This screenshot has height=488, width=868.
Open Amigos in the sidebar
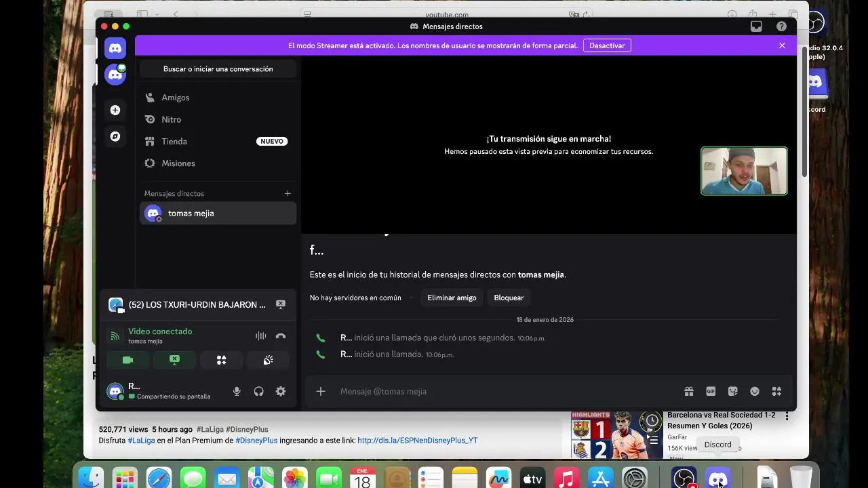[x=218, y=98]
